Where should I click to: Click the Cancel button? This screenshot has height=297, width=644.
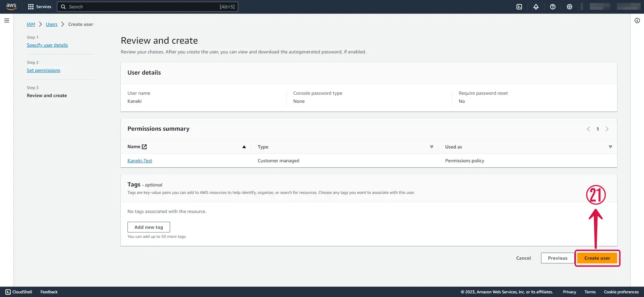coord(524,258)
